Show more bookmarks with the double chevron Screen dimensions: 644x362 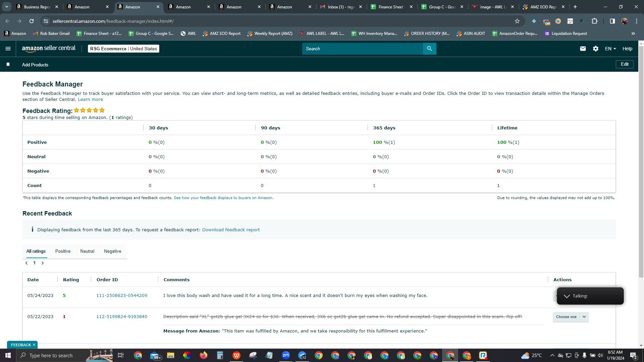[x=633, y=34]
